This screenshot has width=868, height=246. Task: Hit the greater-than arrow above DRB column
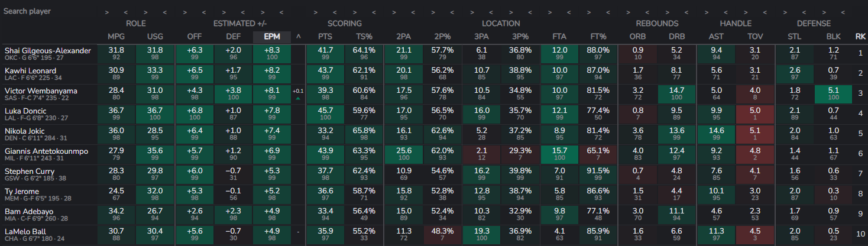pyautogui.click(x=667, y=12)
